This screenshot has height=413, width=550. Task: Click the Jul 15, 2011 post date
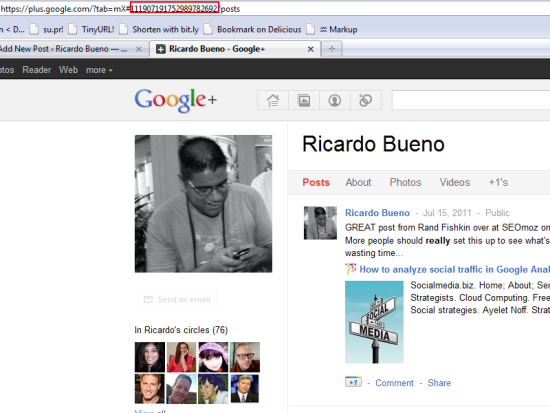447,213
